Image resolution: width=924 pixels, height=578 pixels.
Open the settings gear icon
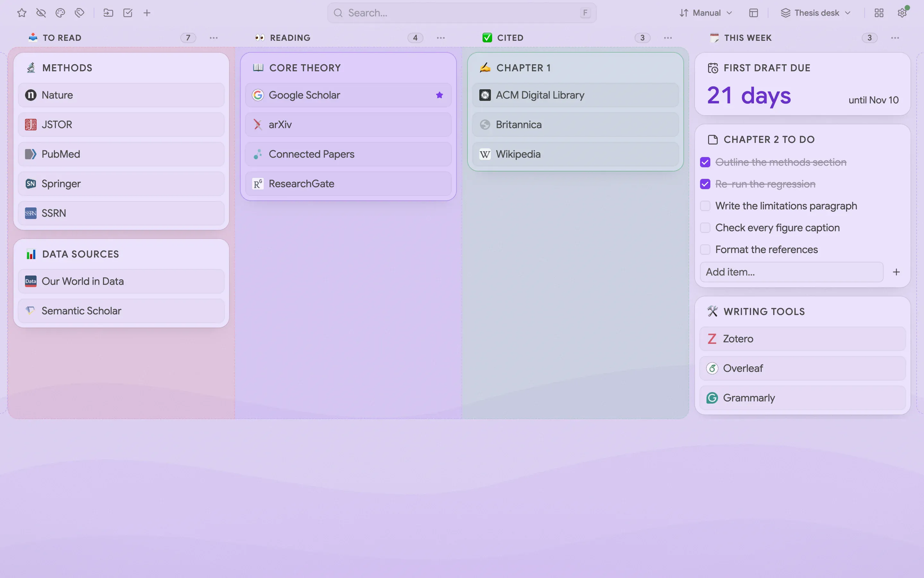click(x=902, y=13)
